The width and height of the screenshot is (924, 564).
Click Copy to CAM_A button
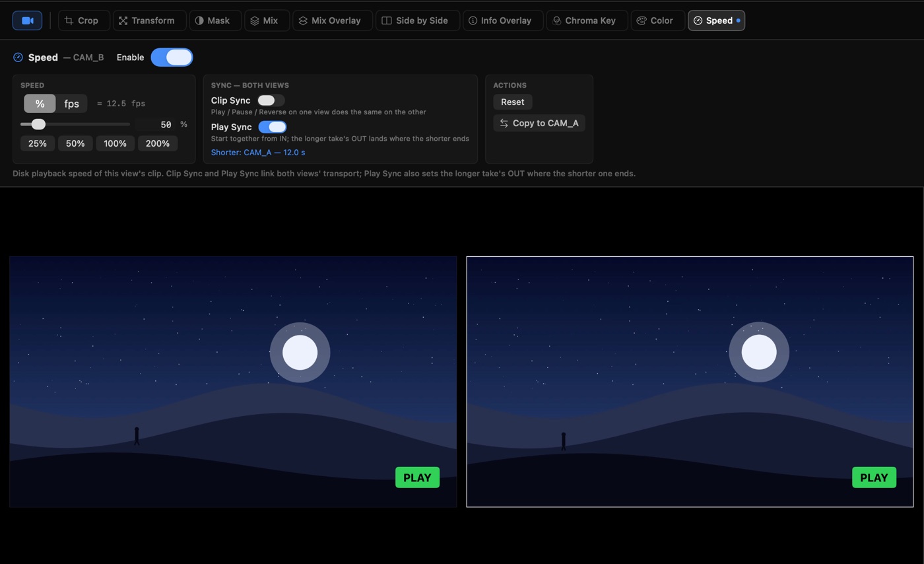[x=539, y=123]
